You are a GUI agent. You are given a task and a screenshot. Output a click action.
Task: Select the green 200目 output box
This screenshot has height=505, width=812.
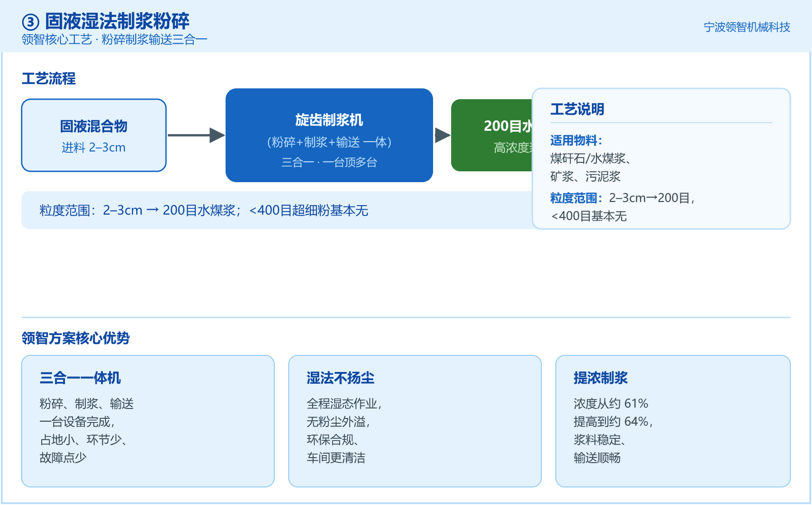click(x=492, y=135)
